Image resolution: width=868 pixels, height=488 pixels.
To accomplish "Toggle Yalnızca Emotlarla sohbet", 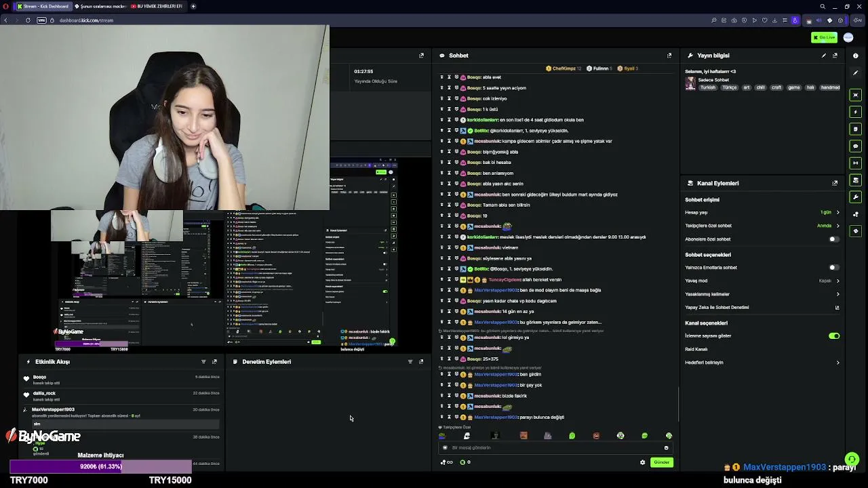I will tap(833, 268).
